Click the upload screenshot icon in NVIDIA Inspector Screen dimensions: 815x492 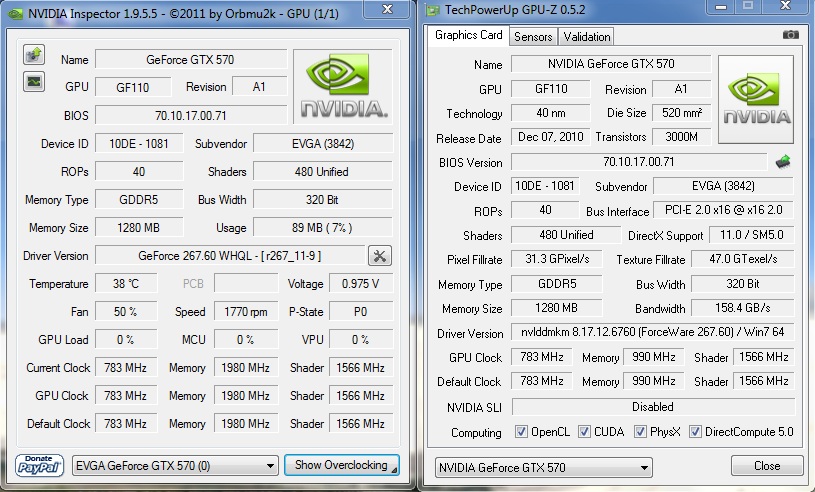(x=34, y=54)
